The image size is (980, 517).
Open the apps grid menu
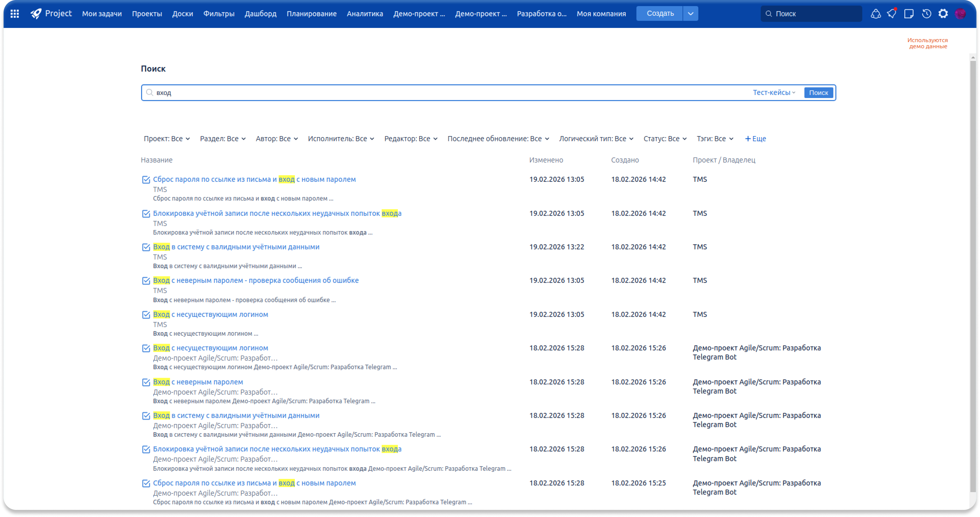pyautogui.click(x=15, y=14)
